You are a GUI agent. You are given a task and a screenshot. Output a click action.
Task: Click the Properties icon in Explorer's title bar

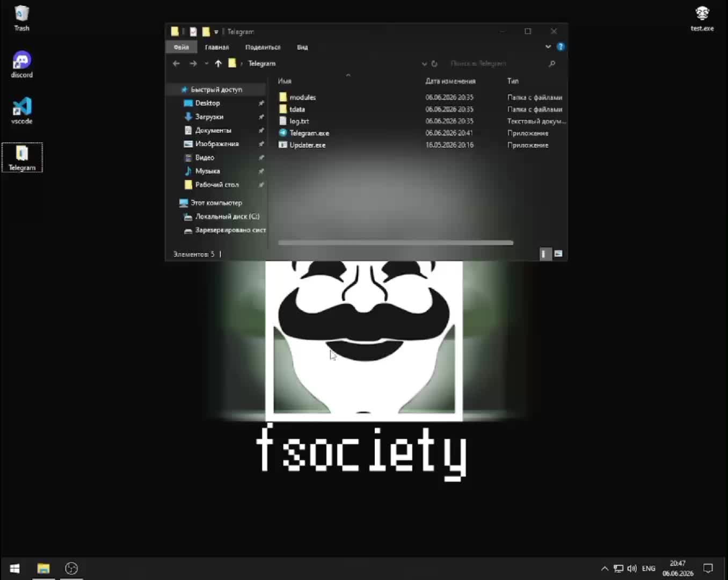click(193, 32)
